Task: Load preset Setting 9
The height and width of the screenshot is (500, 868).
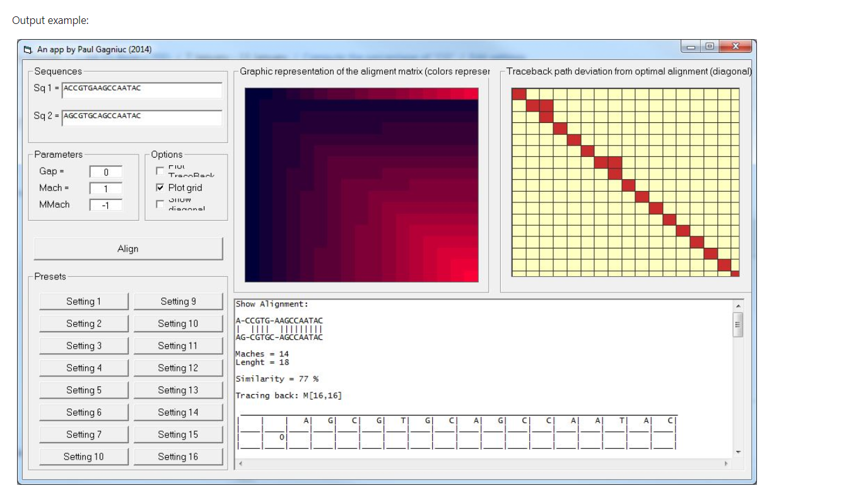Action: [178, 301]
